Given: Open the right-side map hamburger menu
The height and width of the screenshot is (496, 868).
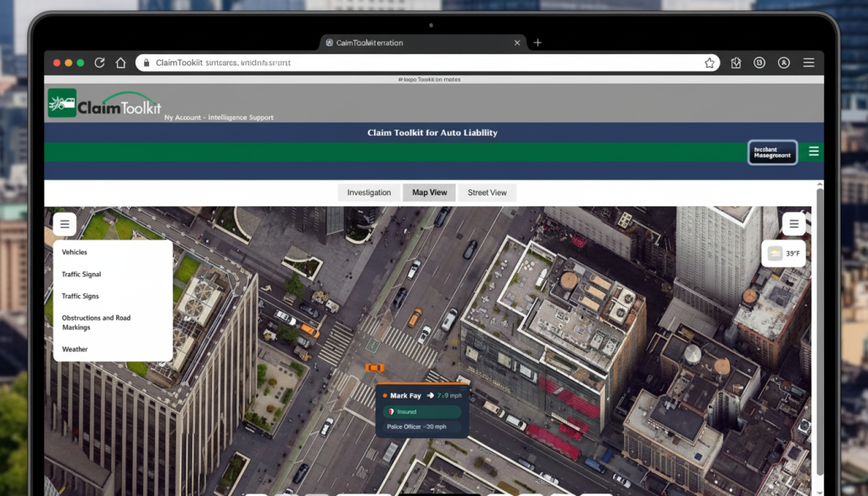Looking at the screenshot, I should 793,225.
